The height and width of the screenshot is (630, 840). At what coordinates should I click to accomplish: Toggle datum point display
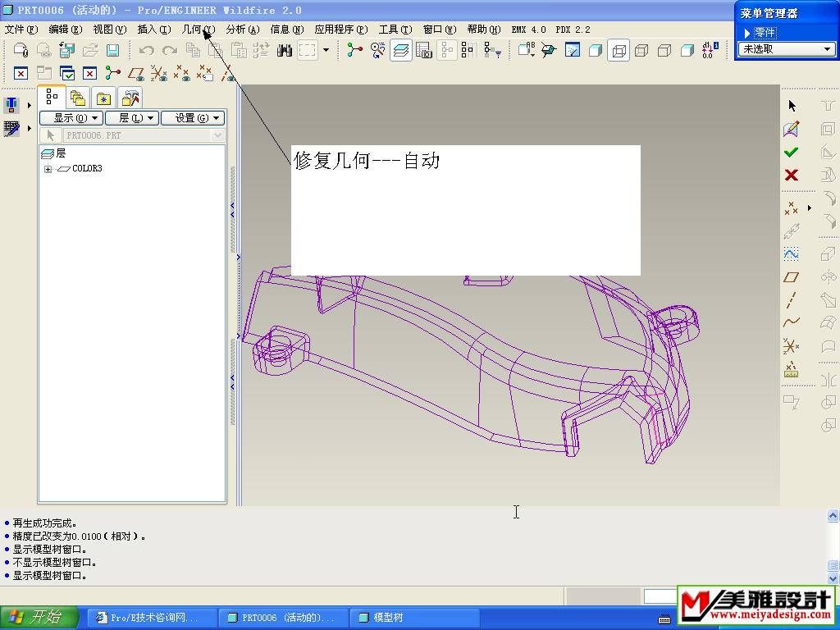182,73
